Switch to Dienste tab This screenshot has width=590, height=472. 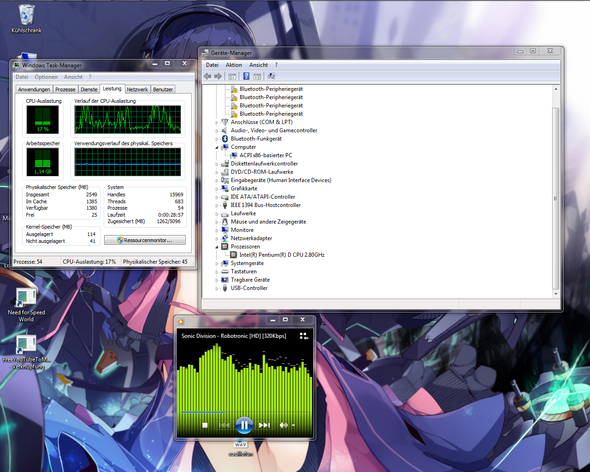point(89,89)
